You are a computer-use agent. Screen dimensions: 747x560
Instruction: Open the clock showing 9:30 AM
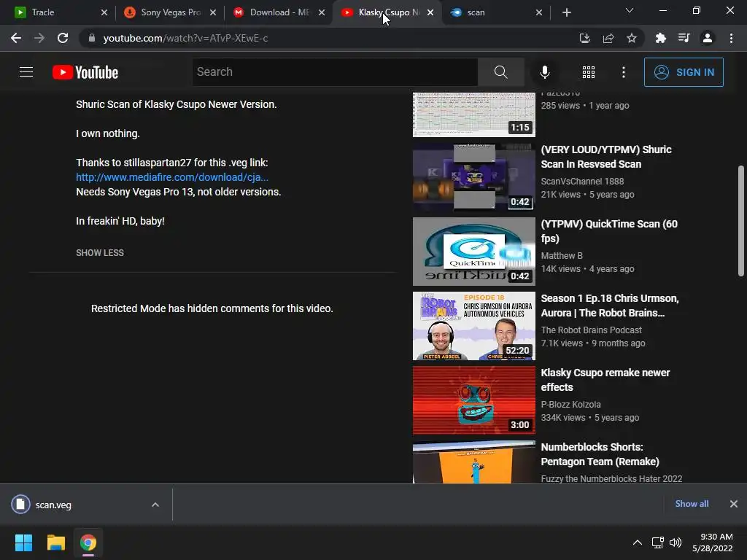[x=712, y=542]
